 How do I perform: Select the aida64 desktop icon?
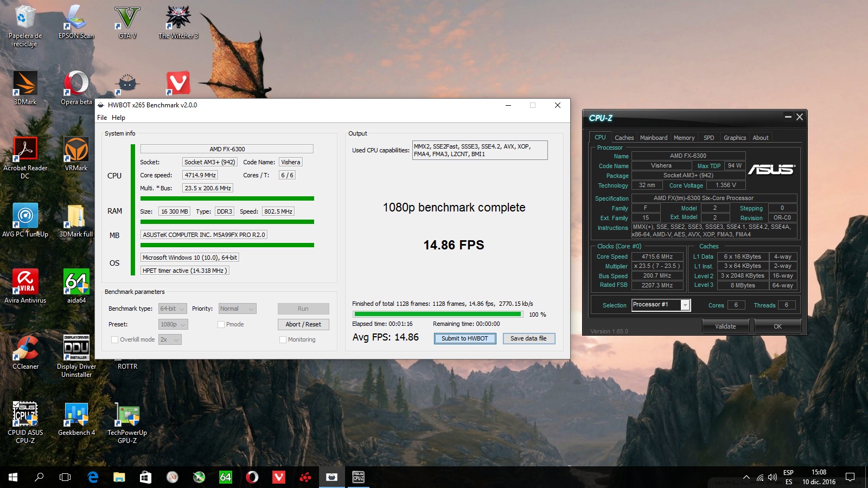pos(76,286)
